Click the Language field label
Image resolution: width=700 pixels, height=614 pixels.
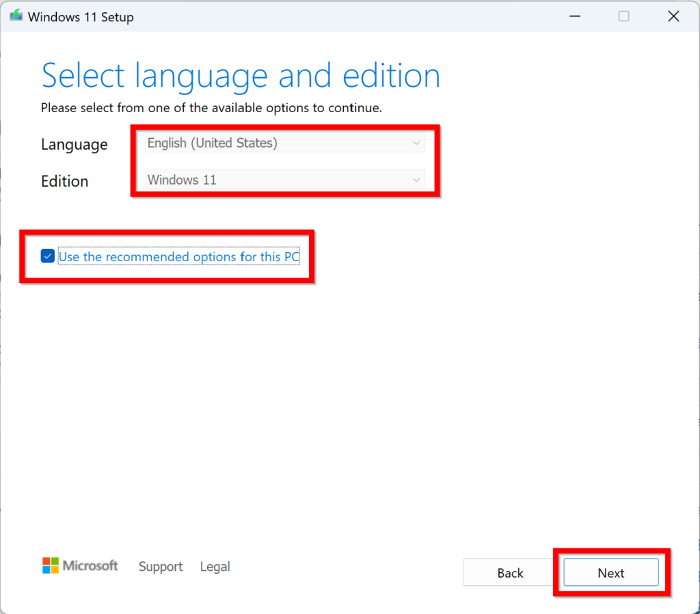tap(74, 144)
